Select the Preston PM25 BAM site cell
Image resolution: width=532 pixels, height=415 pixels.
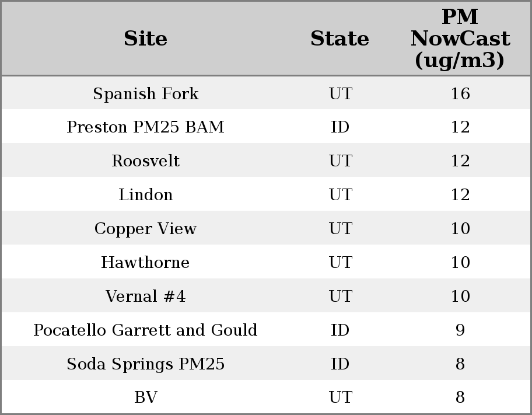145,127
